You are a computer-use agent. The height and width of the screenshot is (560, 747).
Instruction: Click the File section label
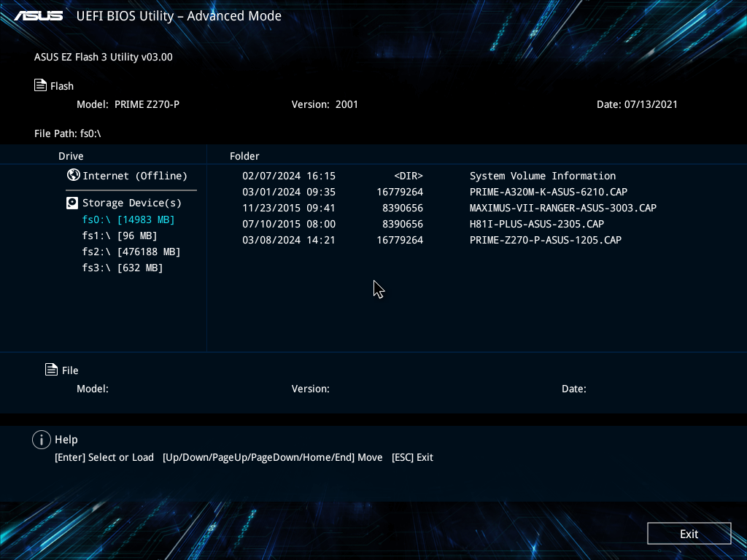click(x=70, y=370)
